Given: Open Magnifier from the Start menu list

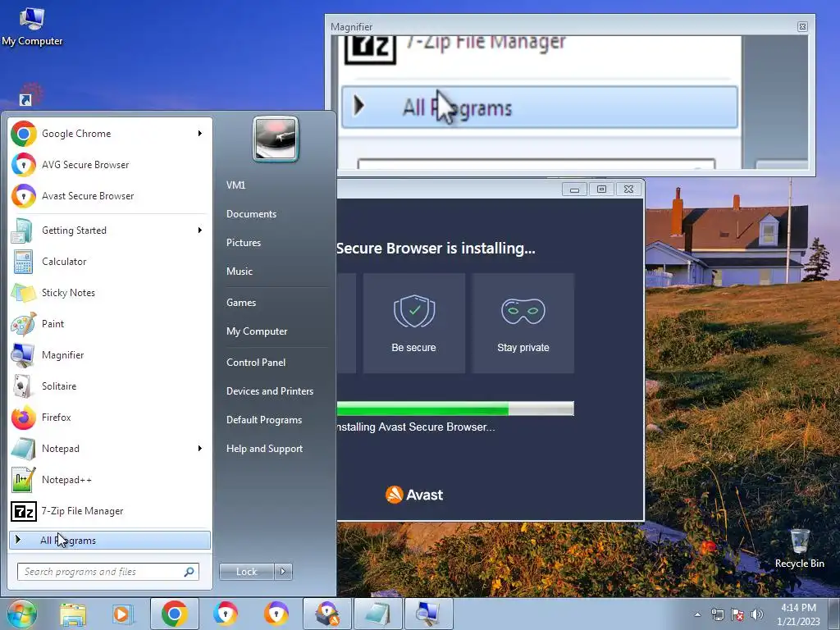Looking at the screenshot, I should 110,354.
